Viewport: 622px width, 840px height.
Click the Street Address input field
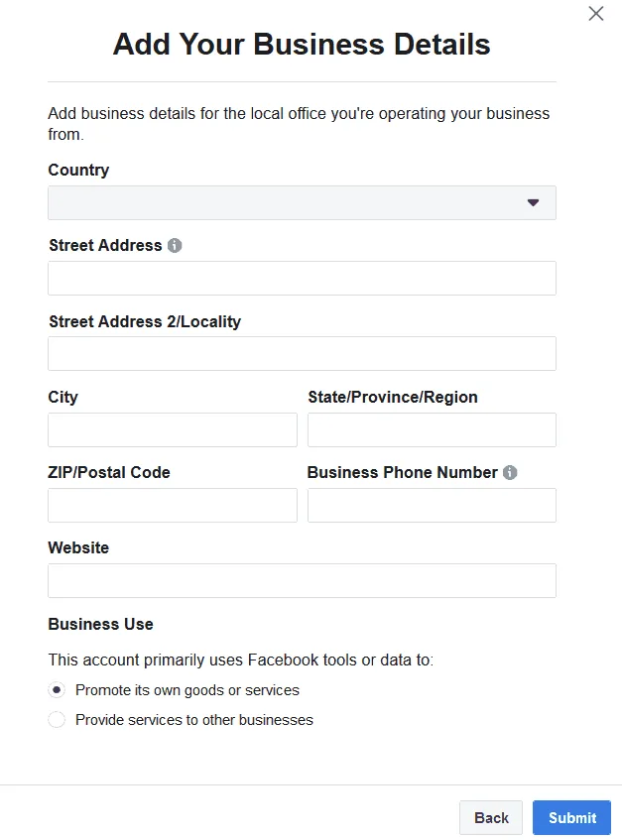coord(302,278)
